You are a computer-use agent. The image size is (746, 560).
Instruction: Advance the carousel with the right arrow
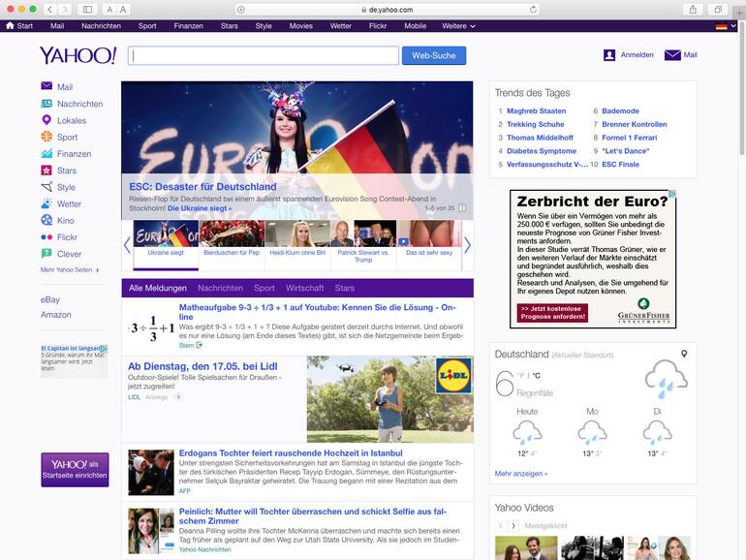tap(467, 245)
